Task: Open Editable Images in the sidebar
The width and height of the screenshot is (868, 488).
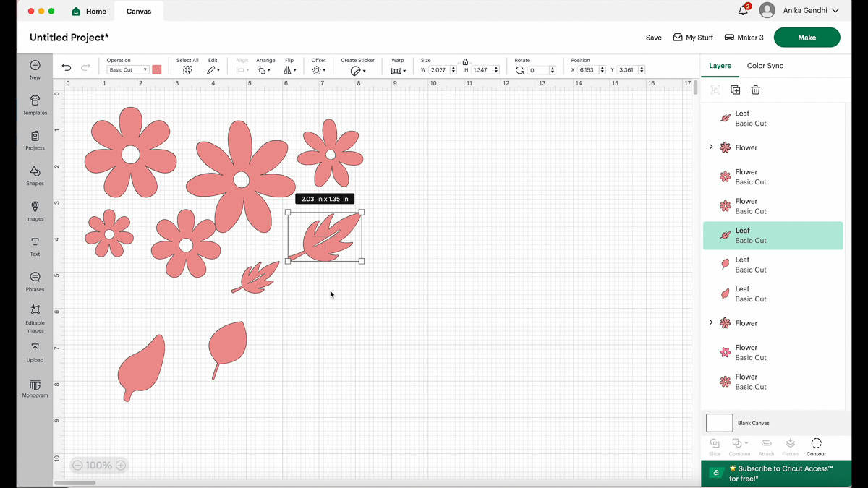Action: (35, 309)
